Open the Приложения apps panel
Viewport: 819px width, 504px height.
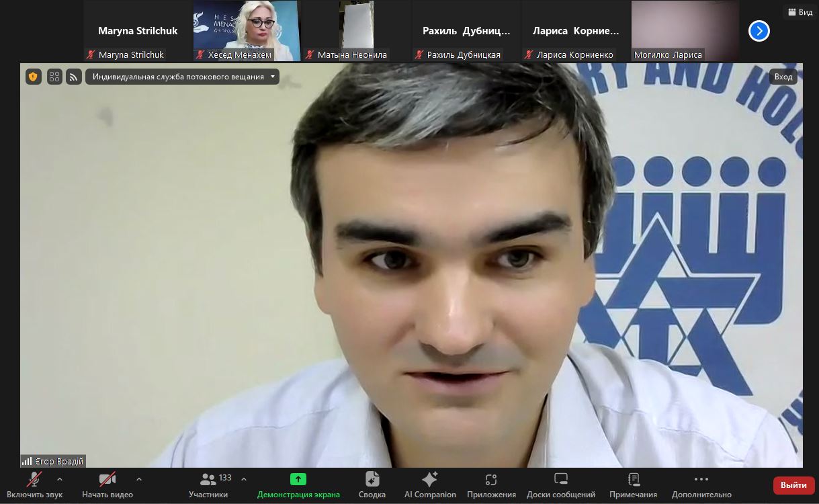(491, 485)
